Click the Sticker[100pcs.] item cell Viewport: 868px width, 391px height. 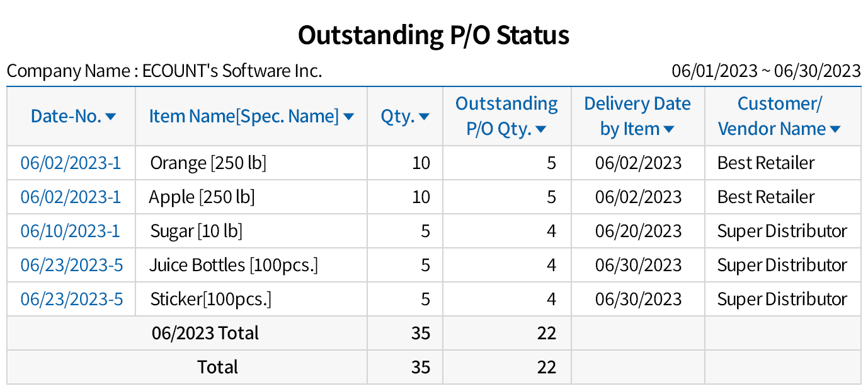210,300
